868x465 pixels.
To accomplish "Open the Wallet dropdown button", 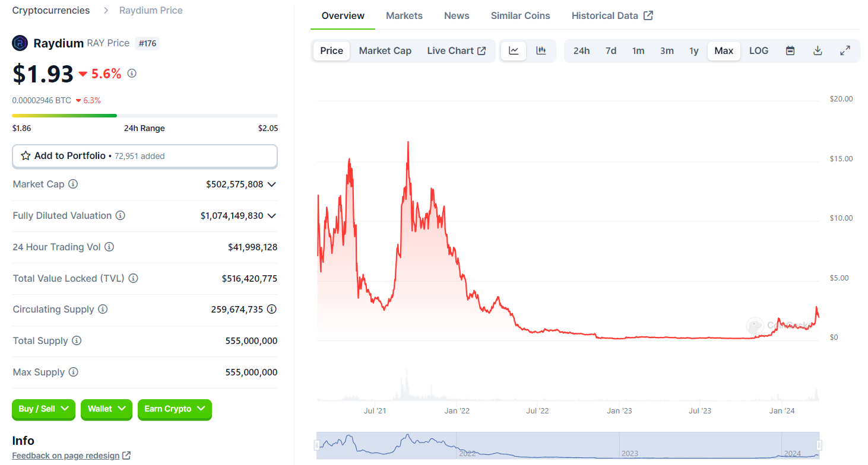I will (106, 409).
